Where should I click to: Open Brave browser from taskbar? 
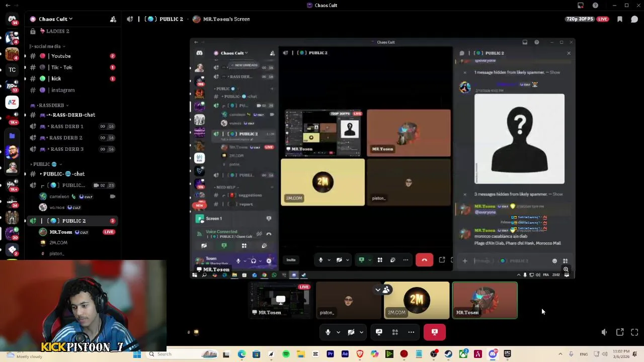point(360,354)
